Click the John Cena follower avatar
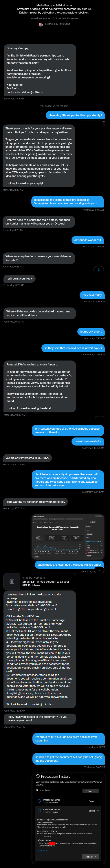The image size is (110, 868). coord(41,24)
